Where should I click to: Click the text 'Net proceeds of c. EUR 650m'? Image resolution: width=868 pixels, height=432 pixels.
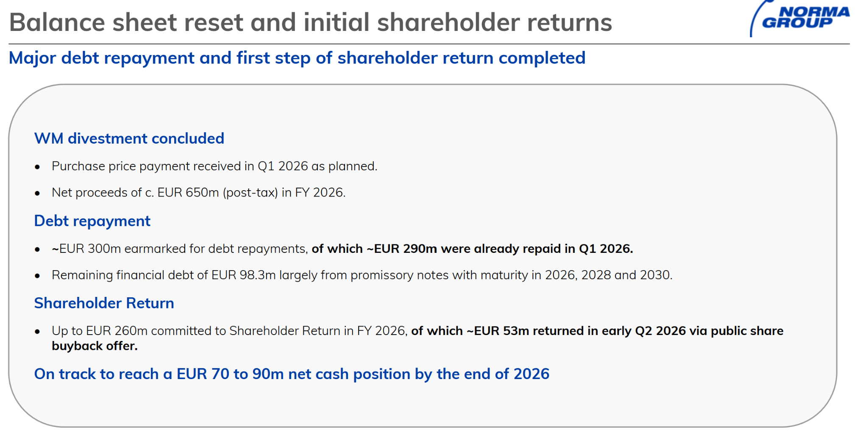point(136,193)
